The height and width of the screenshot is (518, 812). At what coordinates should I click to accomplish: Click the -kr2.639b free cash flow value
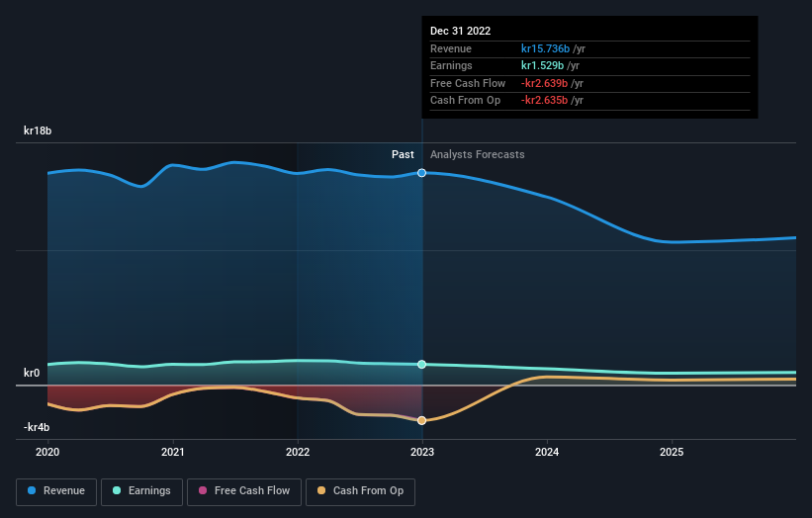[544, 83]
